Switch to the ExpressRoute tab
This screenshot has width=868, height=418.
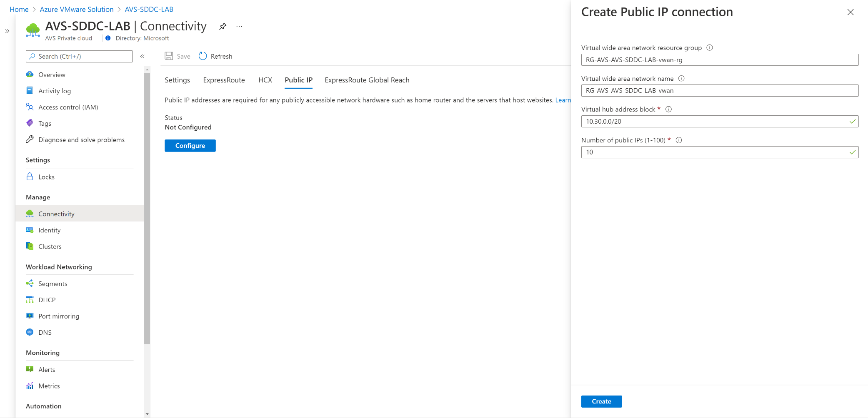tap(224, 80)
